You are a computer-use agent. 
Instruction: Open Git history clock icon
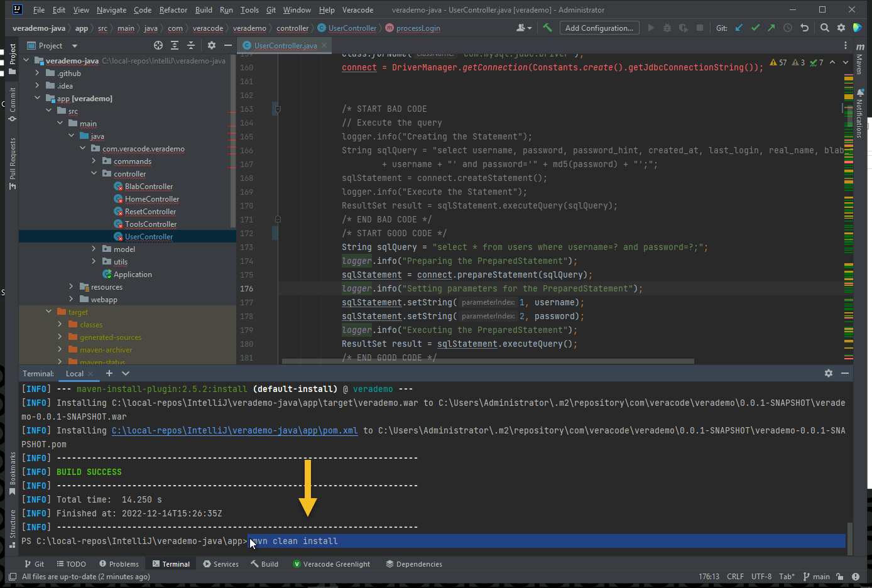[788, 28]
